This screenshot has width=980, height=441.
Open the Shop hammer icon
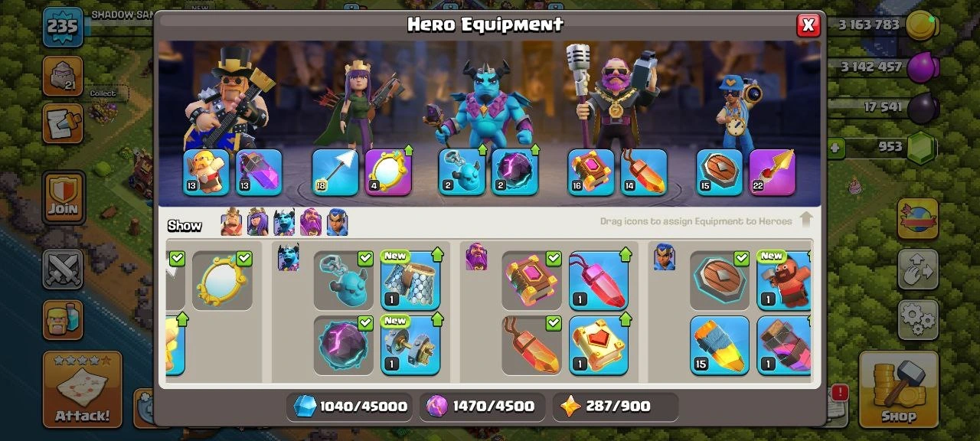(898, 389)
